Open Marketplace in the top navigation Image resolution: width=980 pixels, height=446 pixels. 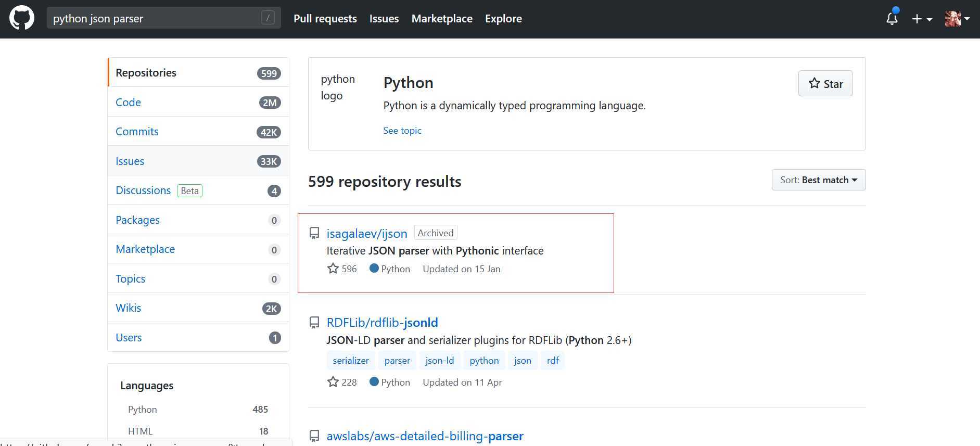pos(442,19)
